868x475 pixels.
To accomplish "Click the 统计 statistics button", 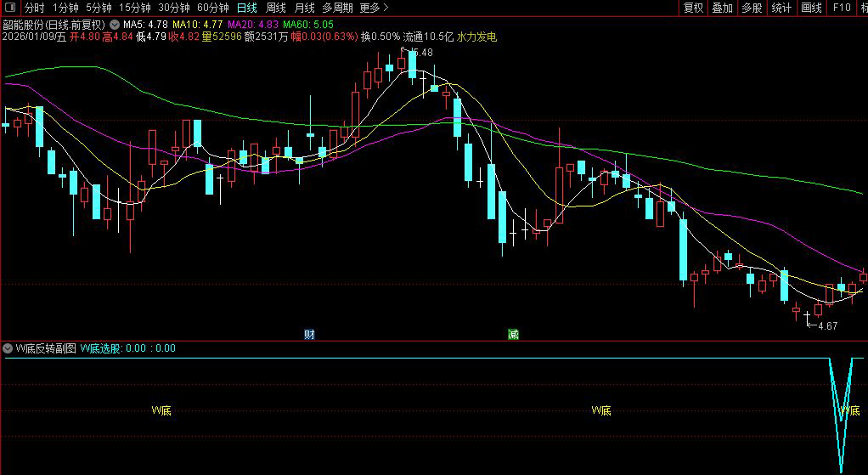I will tap(781, 8).
